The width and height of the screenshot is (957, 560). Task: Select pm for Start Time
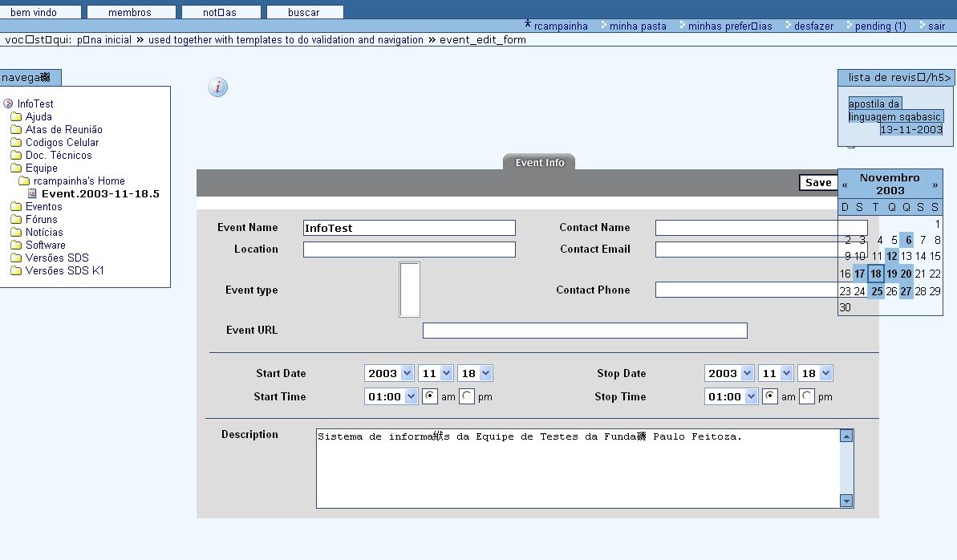[x=467, y=396]
